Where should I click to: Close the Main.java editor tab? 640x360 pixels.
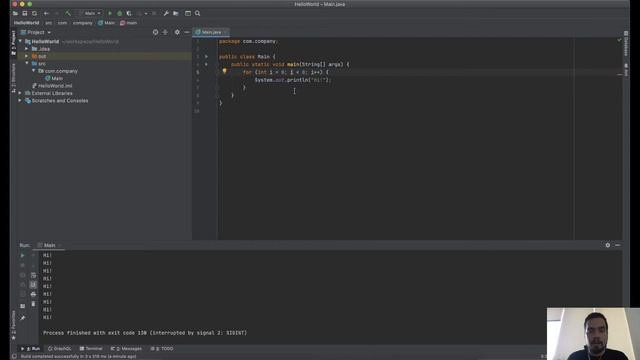coord(226,32)
